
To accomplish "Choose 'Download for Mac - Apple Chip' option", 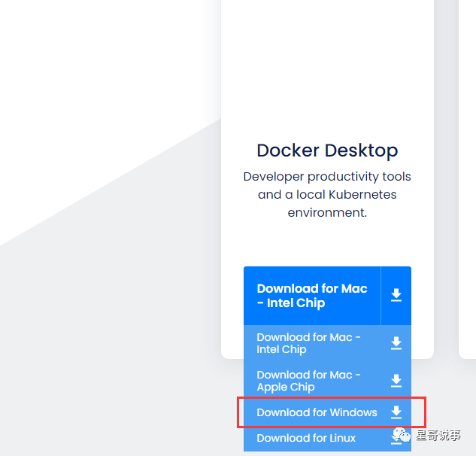I will click(x=308, y=381).
